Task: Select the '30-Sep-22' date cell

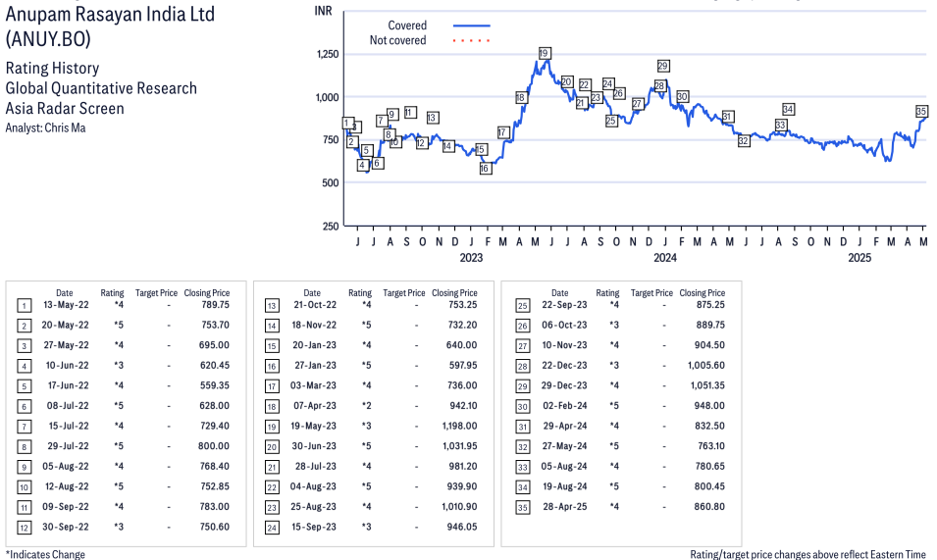Action: point(65,528)
